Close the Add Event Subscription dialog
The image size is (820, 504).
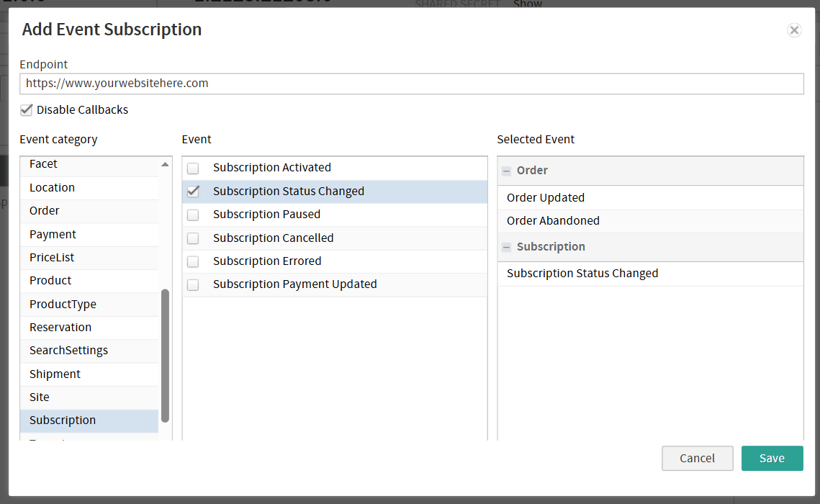click(x=794, y=30)
